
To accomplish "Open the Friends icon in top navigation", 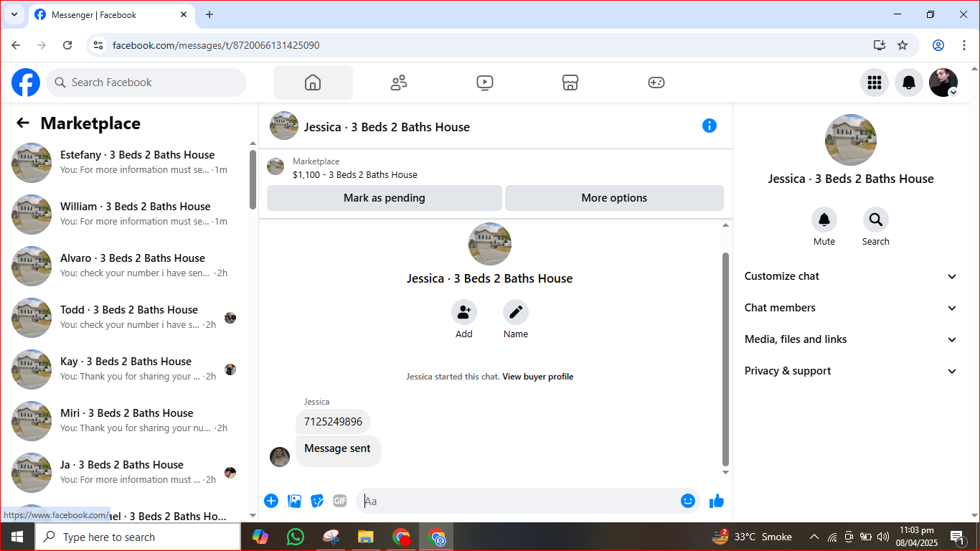I will tap(399, 83).
